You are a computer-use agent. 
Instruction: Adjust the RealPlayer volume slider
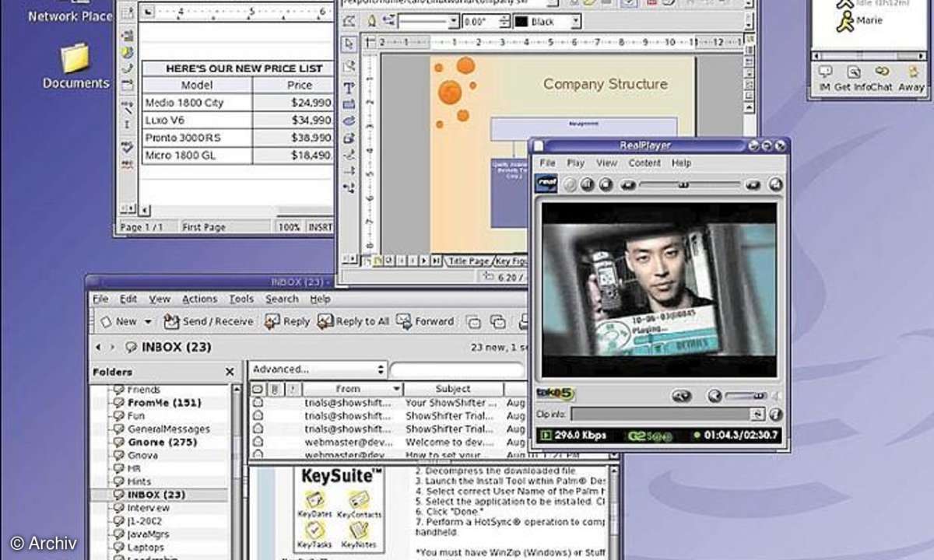coord(747,396)
